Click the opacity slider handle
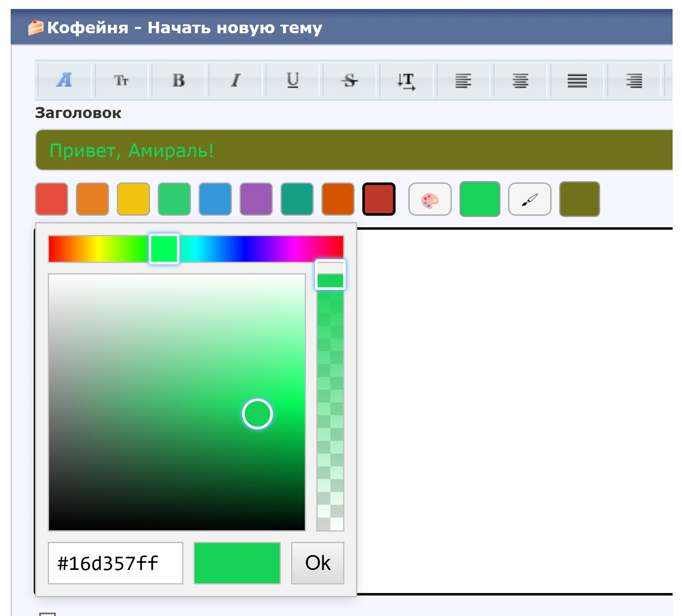This screenshot has width=682, height=616. click(x=330, y=275)
